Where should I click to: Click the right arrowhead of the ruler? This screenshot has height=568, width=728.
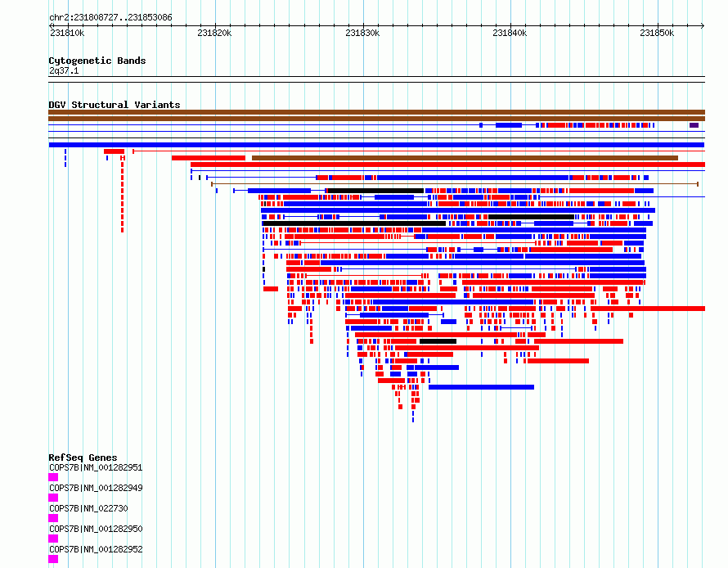pos(703,25)
